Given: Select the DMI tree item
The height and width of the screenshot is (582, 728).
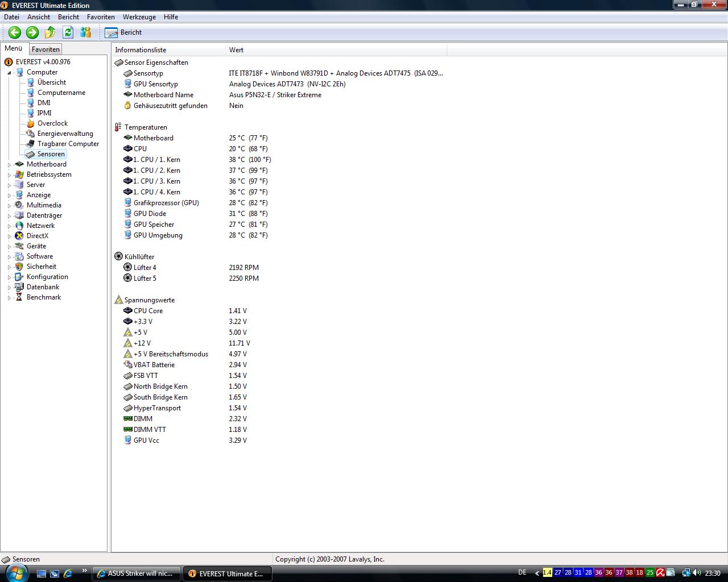Looking at the screenshot, I should pyautogui.click(x=44, y=103).
